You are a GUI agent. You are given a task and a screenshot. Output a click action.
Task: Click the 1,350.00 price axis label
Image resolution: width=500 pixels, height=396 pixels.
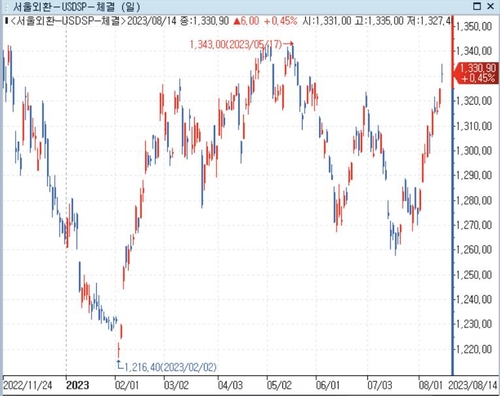pos(474,26)
